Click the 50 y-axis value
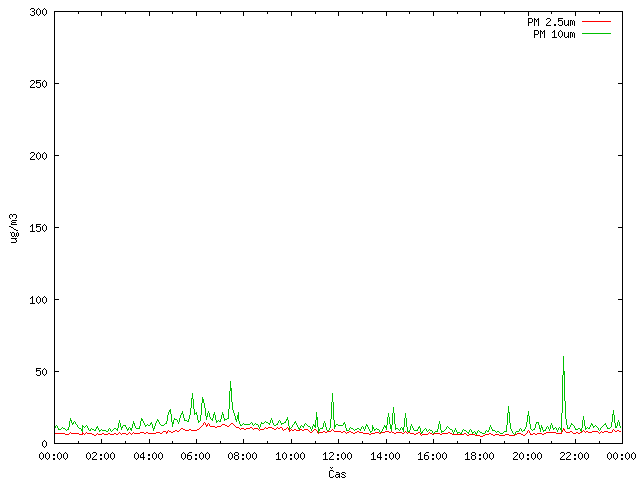 (x=41, y=372)
